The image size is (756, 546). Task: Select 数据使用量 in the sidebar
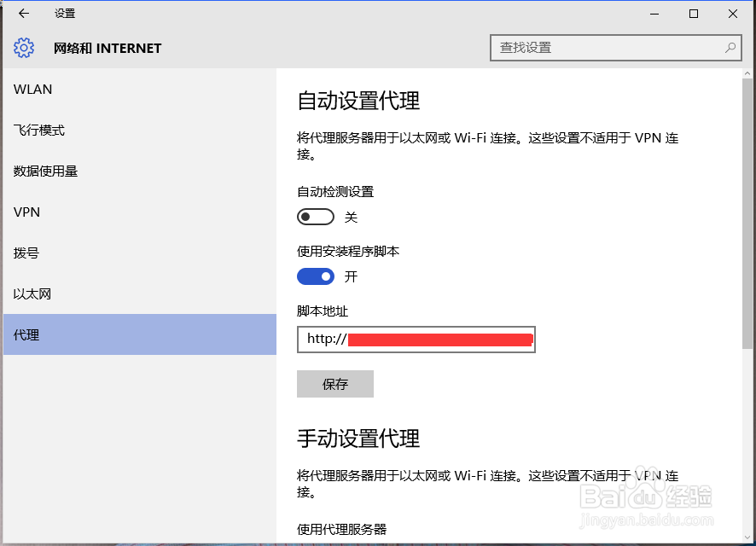point(139,171)
